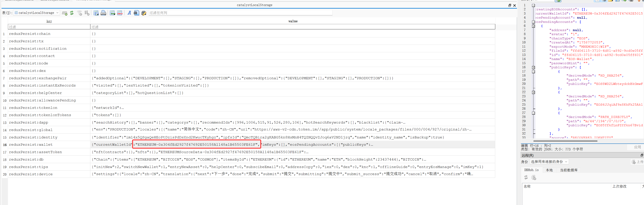Collapse the root JSON node on line 1

coord(533,5)
